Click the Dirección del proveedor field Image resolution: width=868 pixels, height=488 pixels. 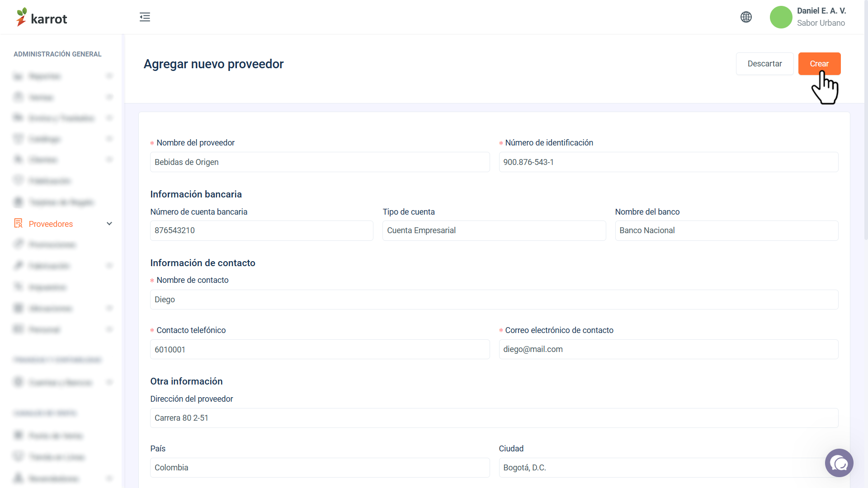[x=494, y=418]
